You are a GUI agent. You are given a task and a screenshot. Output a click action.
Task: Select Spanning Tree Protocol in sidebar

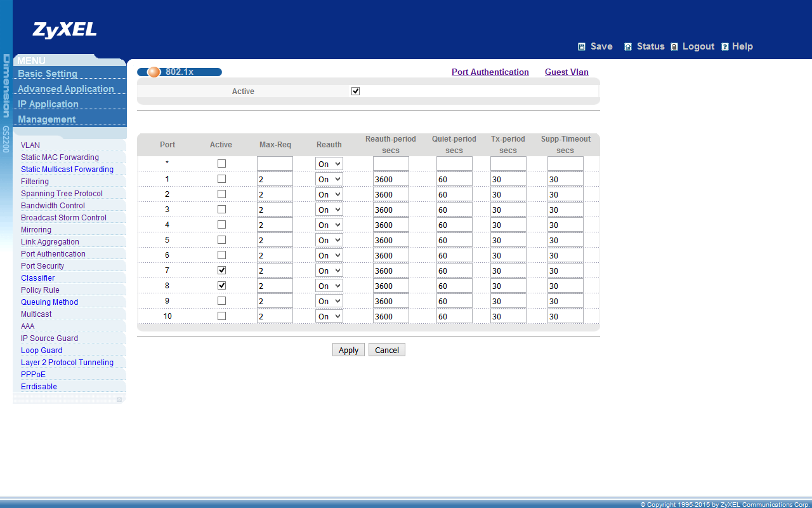tap(62, 194)
